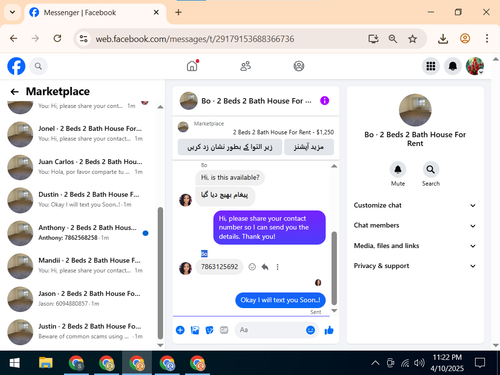500x375 pixels.
Task: Expand Customize chat section
Action: [415, 205]
